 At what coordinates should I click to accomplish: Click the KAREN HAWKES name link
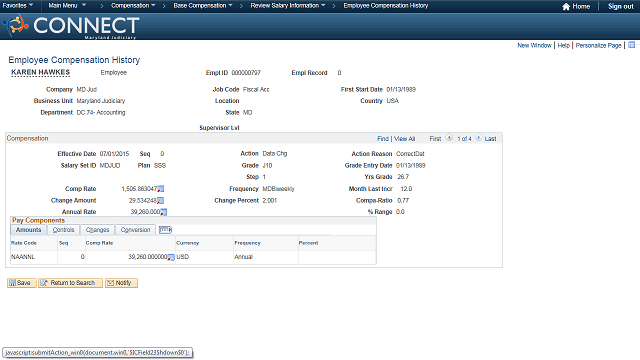click(40, 73)
